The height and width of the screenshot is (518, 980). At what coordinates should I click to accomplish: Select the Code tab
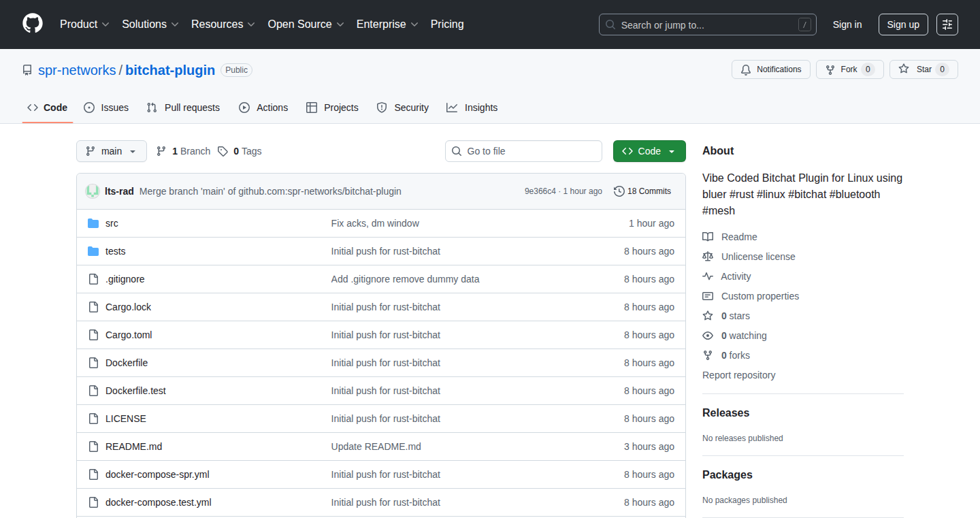coord(48,108)
